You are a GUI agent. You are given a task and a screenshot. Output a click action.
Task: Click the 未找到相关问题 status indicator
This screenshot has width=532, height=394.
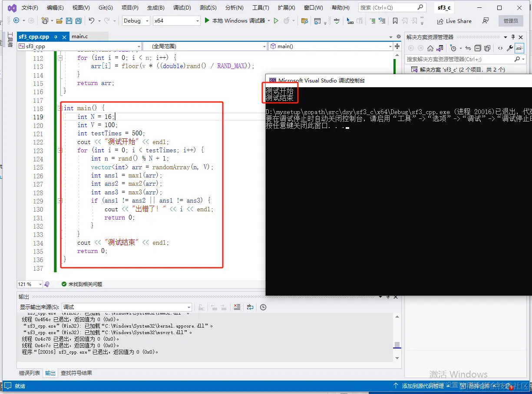point(82,284)
